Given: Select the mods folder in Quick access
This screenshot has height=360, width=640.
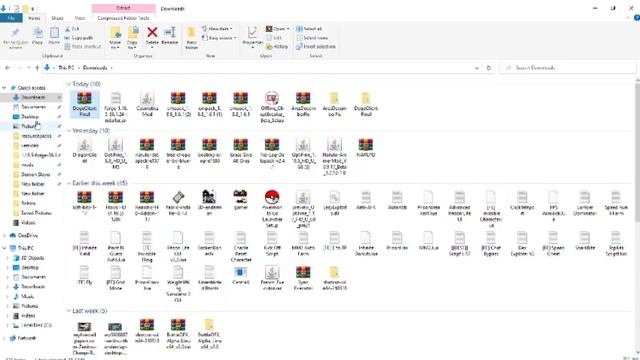Looking at the screenshot, I should pos(27,165).
